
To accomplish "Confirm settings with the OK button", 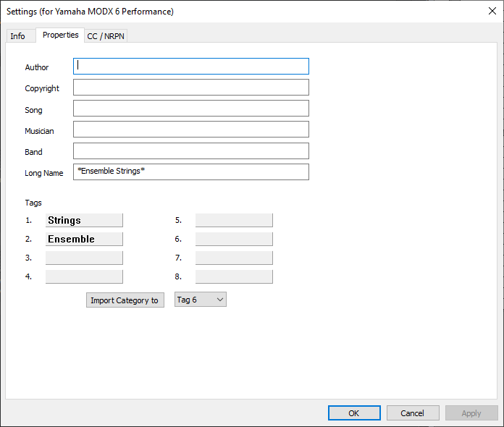I will click(x=354, y=413).
